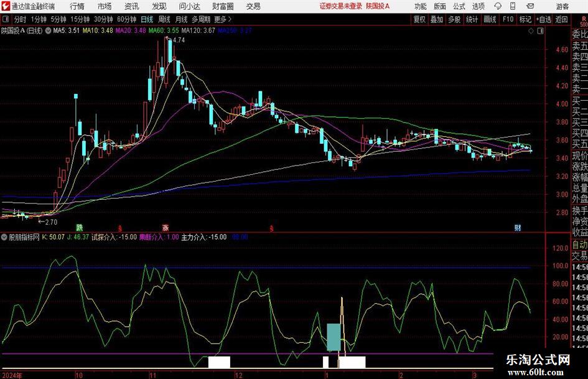
Task: Open the mobile phone icon
Action: (x=513, y=6)
